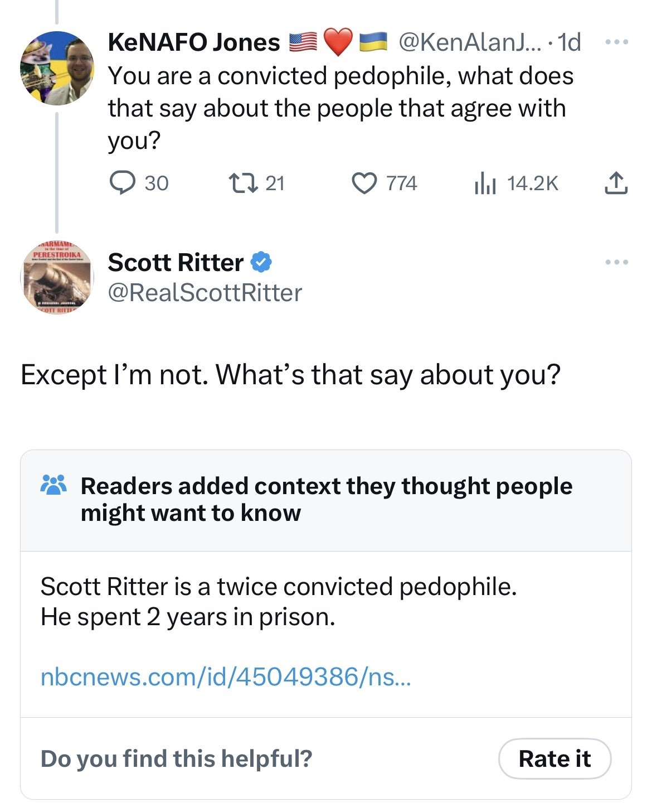The height and width of the screenshot is (812, 652).
Task: Click the reply icon on KeNAFO's tweet
Action: (x=119, y=183)
